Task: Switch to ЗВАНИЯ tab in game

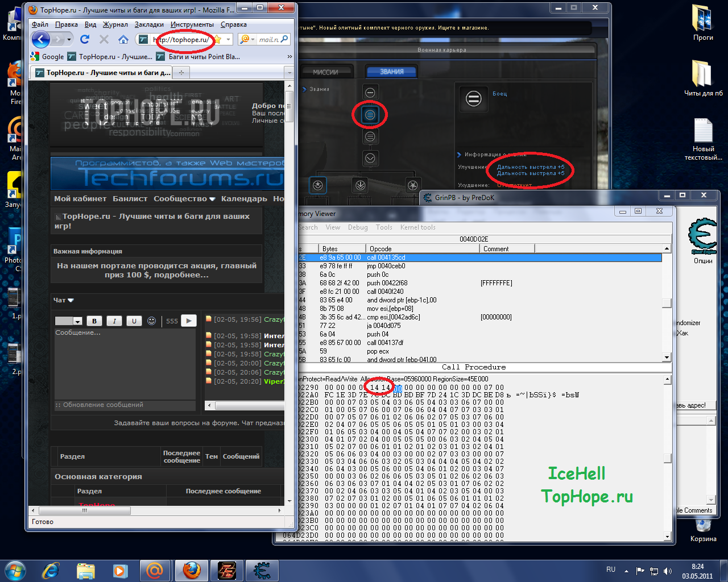Action: point(391,72)
